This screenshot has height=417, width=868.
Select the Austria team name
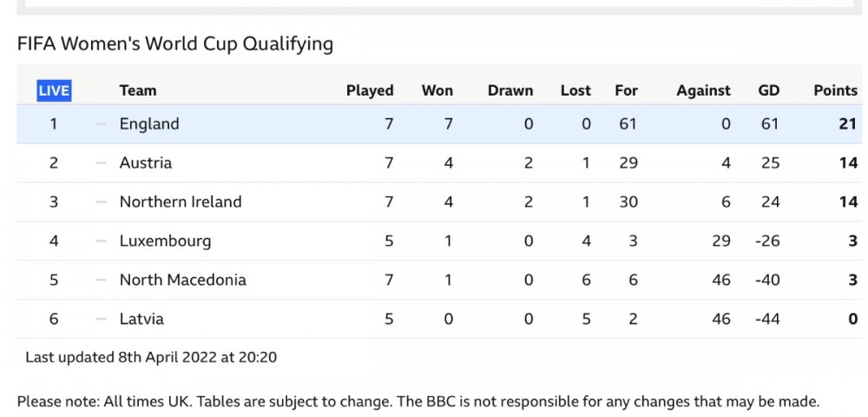pyautogui.click(x=146, y=163)
